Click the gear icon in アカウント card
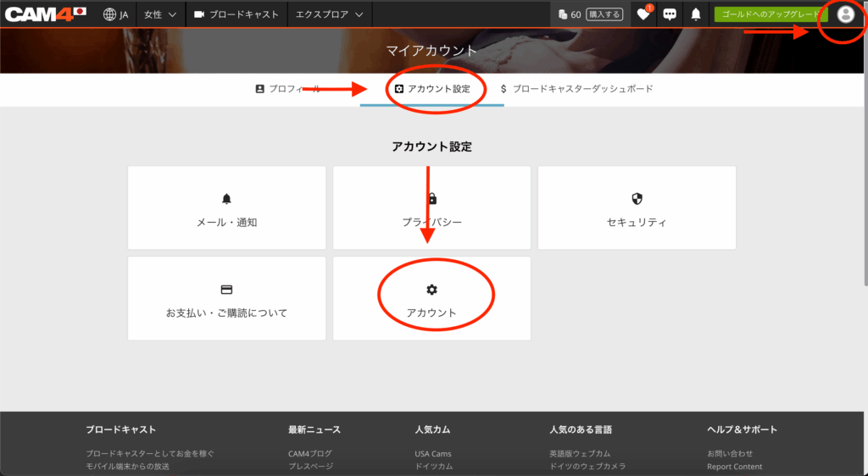 431,290
